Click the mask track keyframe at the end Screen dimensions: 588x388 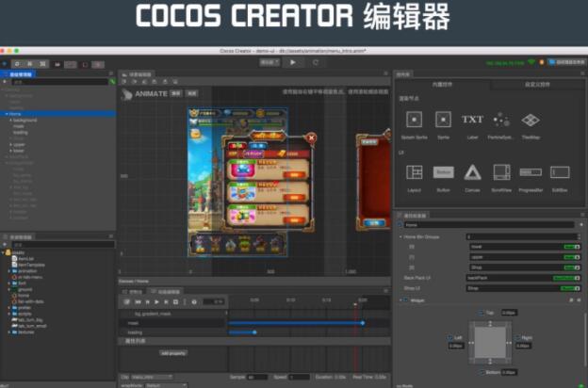click(363, 323)
